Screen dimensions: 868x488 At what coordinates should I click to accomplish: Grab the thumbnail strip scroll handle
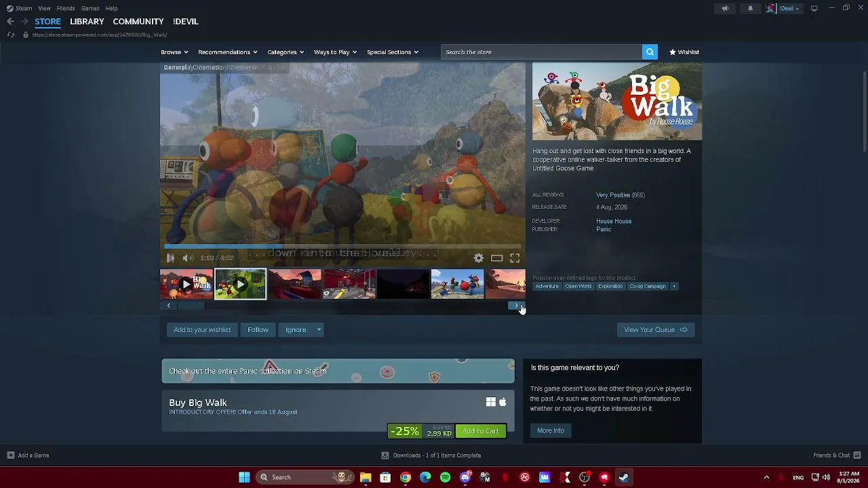[x=191, y=306]
